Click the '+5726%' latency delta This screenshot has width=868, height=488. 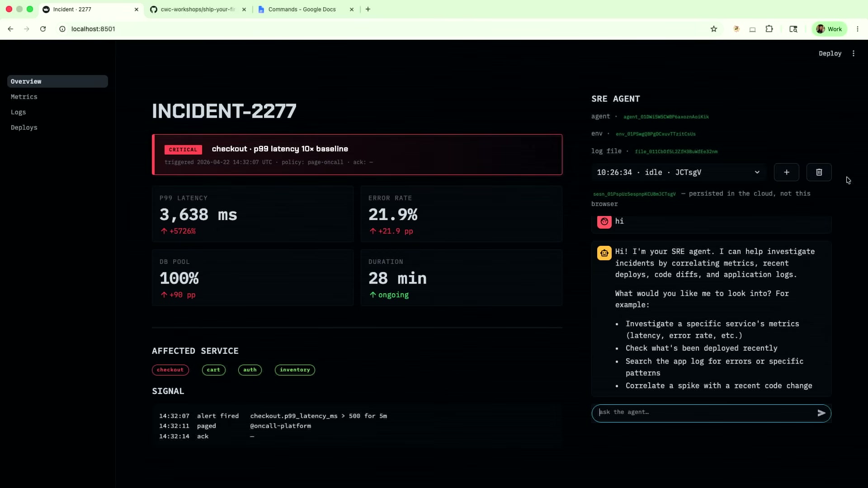tap(179, 231)
